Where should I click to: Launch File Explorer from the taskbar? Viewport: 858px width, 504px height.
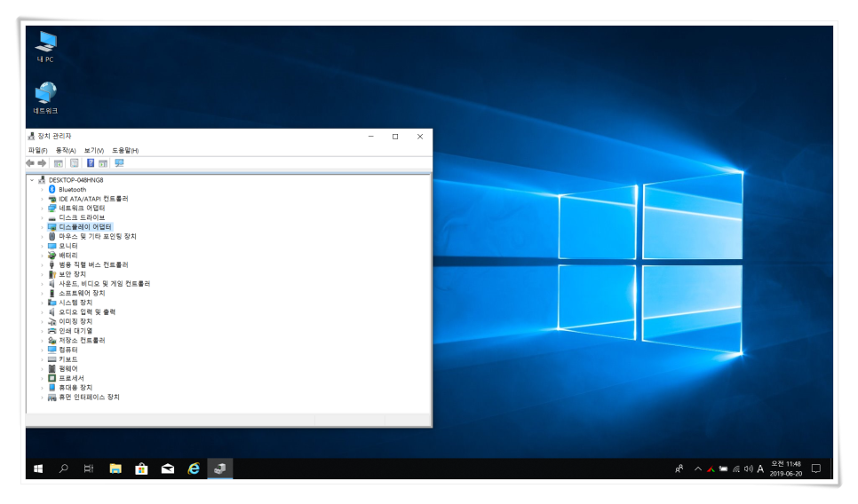[115, 469]
